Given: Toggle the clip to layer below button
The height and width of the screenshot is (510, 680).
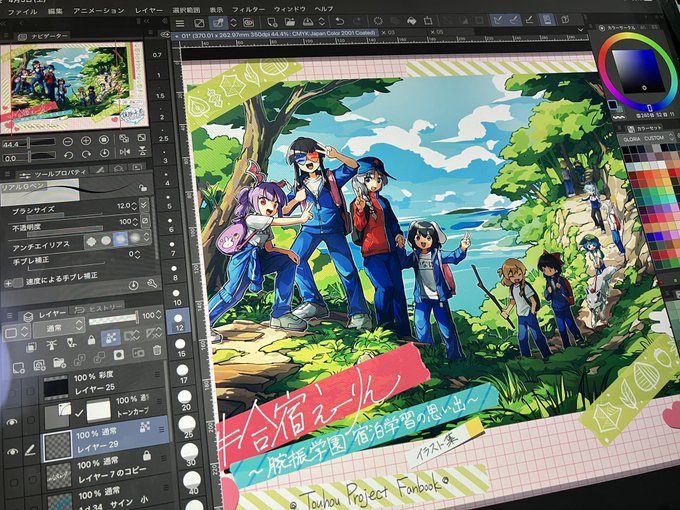Looking at the screenshot, I should tap(31, 347).
